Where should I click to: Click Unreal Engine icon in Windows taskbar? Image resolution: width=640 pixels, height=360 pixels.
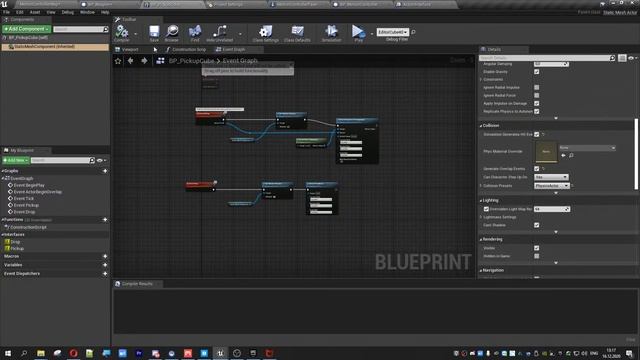click(x=220, y=353)
